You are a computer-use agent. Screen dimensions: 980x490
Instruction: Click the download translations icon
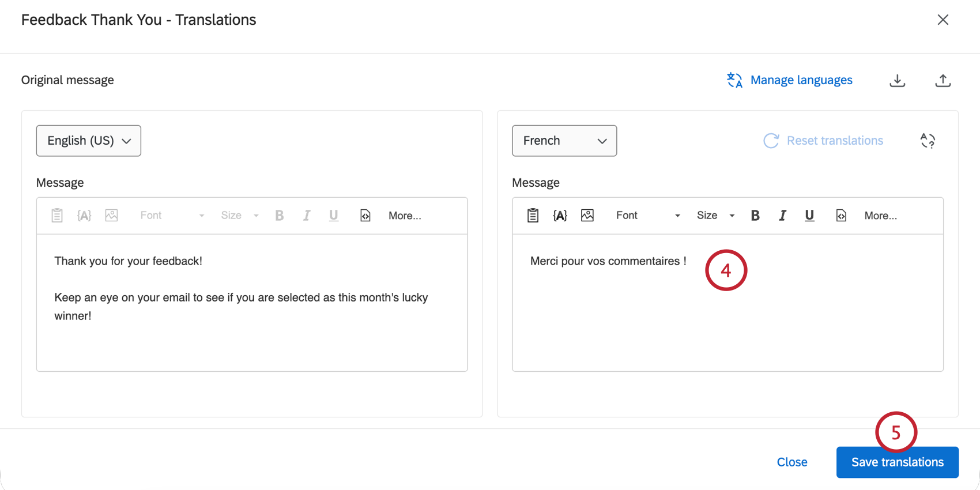(897, 80)
